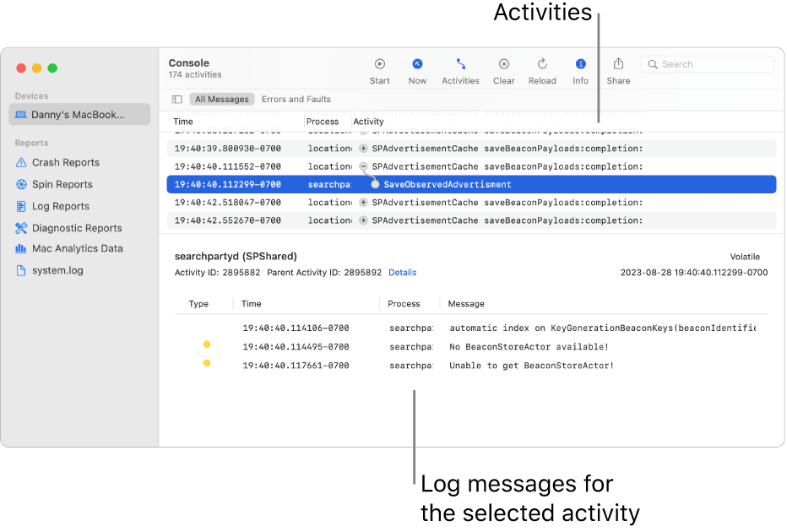Expand the 19:40:42.552670 activity row
The height and width of the screenshot is (532, 787).
[363, 220]
